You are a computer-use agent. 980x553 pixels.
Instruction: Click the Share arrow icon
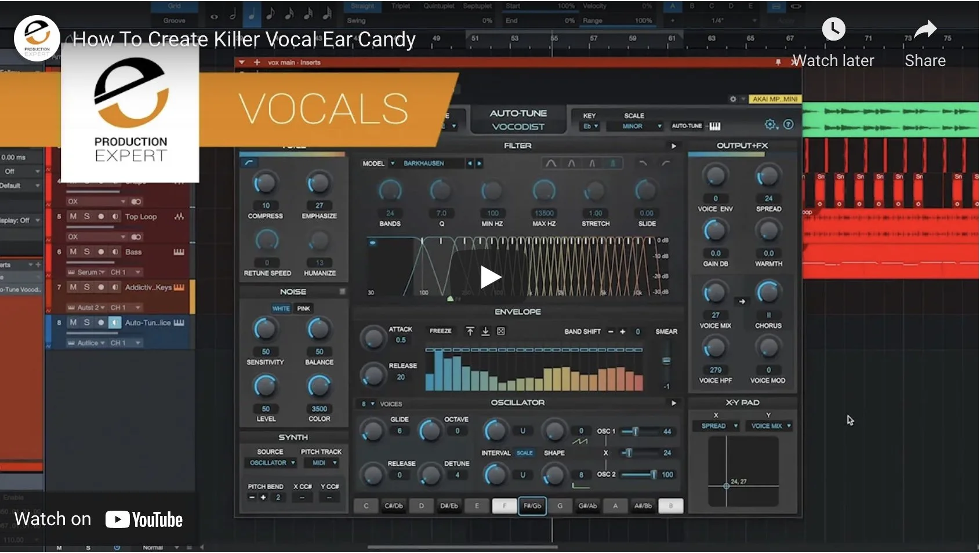925,28
